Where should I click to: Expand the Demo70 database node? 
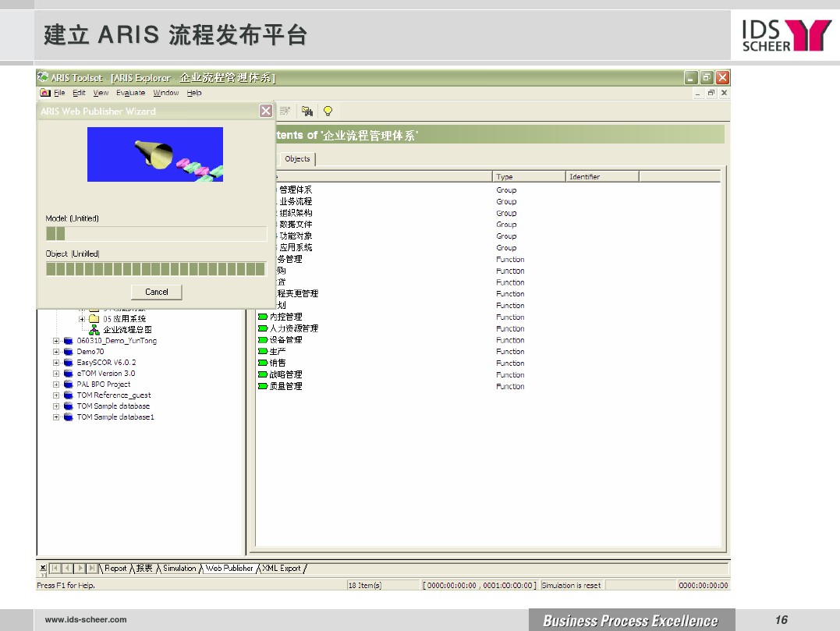pos(56,352)
